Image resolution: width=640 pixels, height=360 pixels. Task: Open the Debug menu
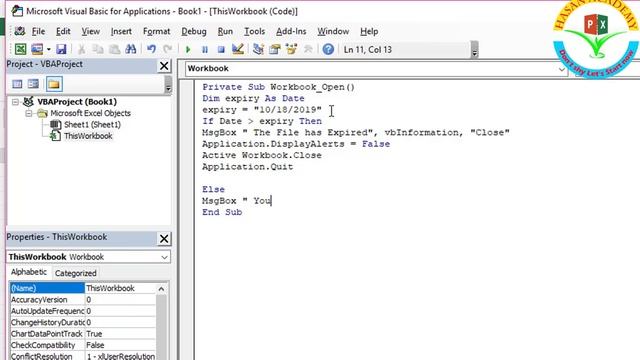coord(194,31)
